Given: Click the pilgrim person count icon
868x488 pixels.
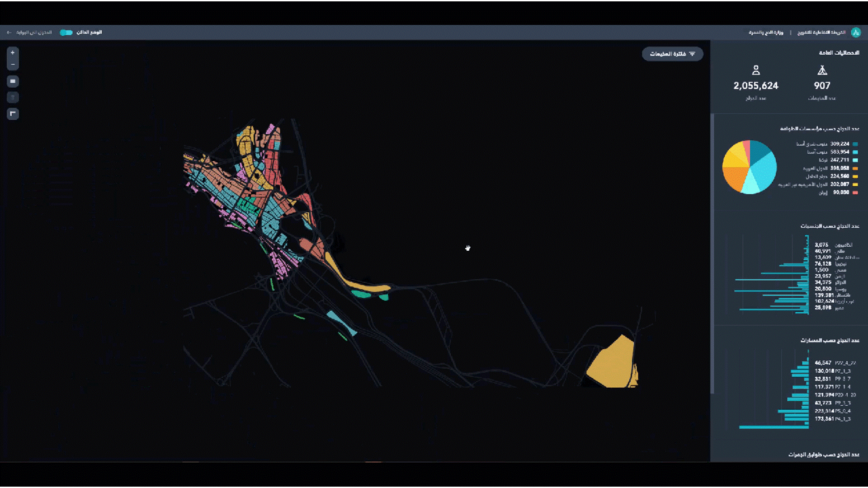Looking at the screenshot, I should coord(755,70).
